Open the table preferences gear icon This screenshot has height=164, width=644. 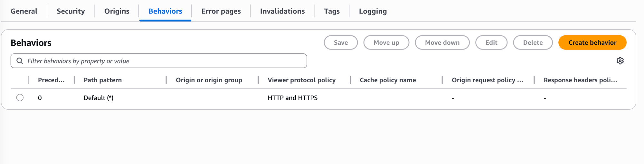pos(620,61)
